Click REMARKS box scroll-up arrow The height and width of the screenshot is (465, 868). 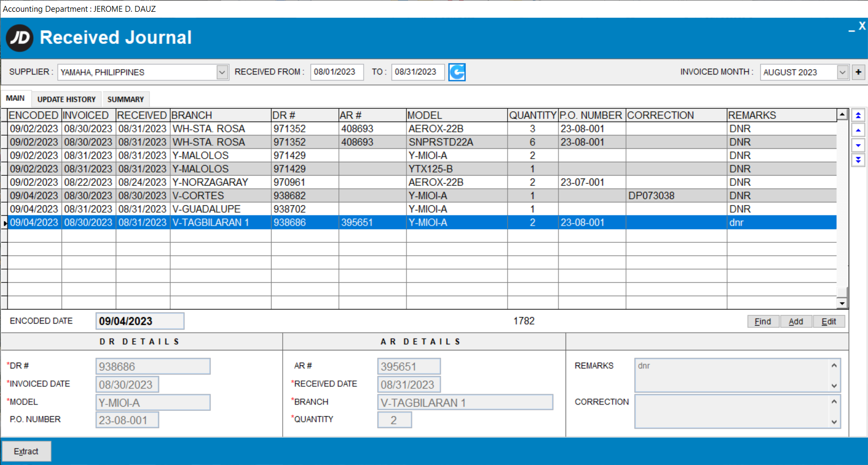pos(834,365)
